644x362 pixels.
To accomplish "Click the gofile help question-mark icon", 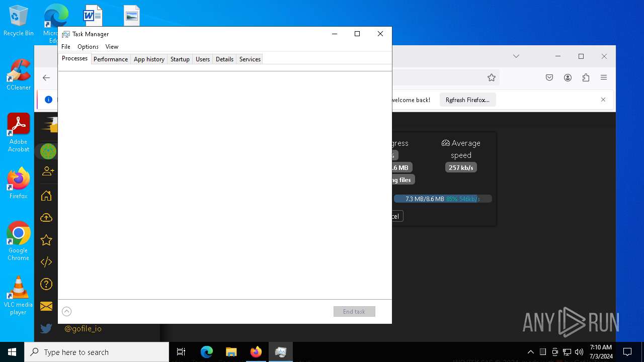I will coord(46,284).
